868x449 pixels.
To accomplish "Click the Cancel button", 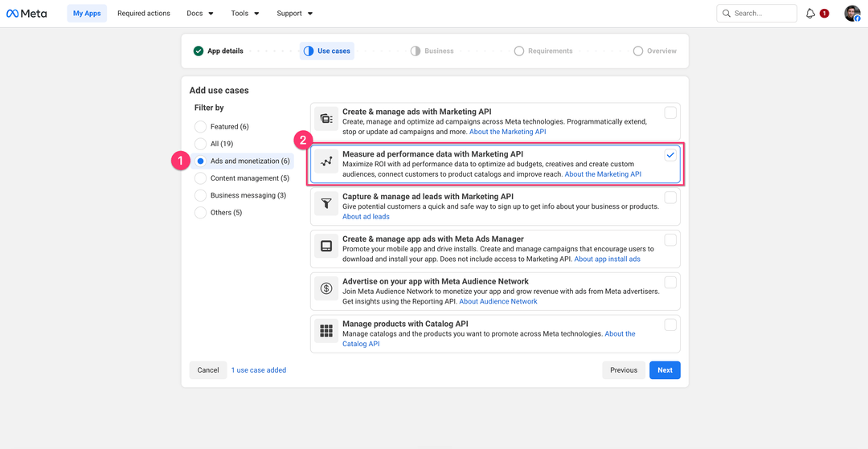I will (208, 370).
